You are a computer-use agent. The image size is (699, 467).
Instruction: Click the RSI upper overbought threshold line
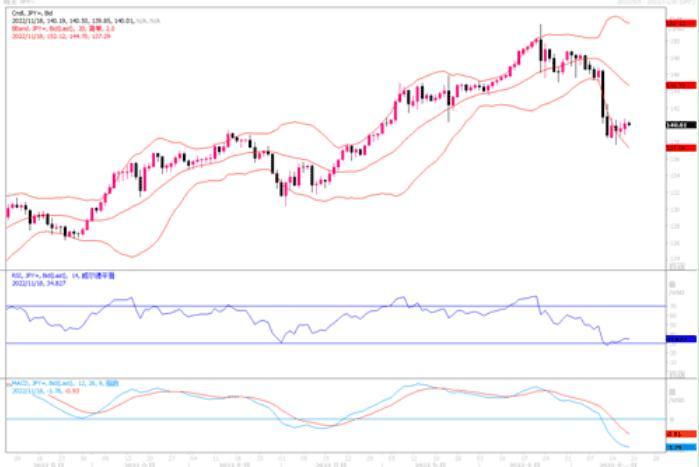(x=300, y=306)
